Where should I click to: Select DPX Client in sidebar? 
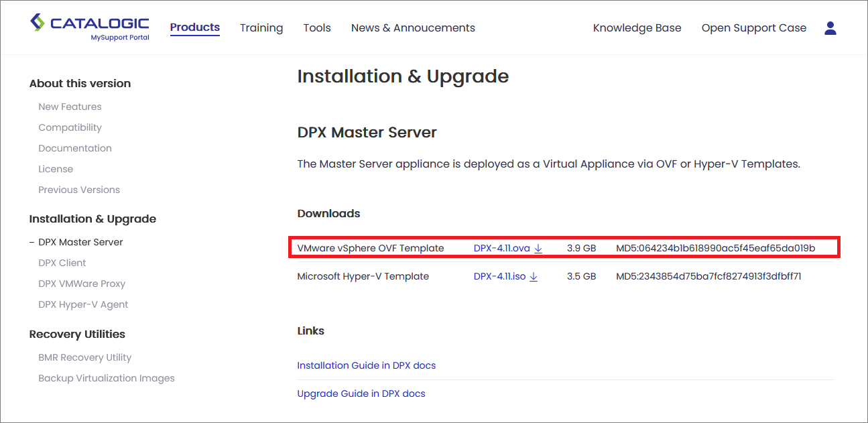(x=62, y=263)
